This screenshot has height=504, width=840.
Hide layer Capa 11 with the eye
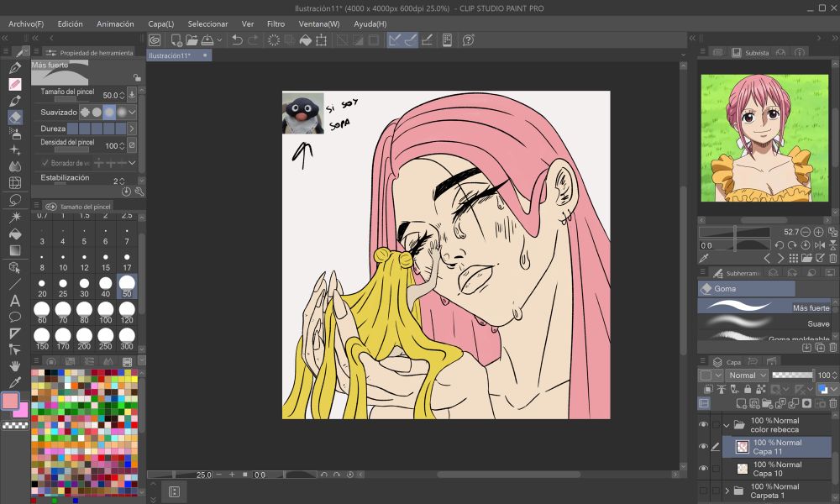[x=703, y=447]
